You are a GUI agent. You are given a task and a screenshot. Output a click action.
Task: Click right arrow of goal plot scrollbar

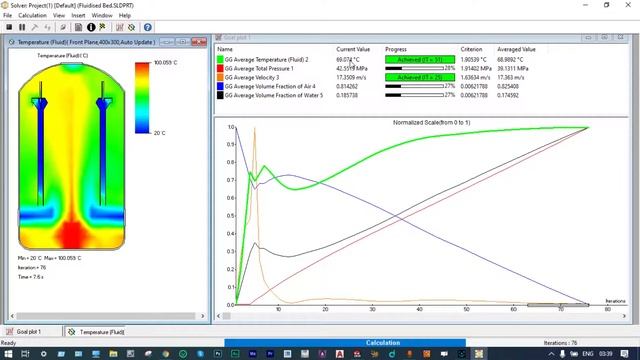click(x=624, y=316)
